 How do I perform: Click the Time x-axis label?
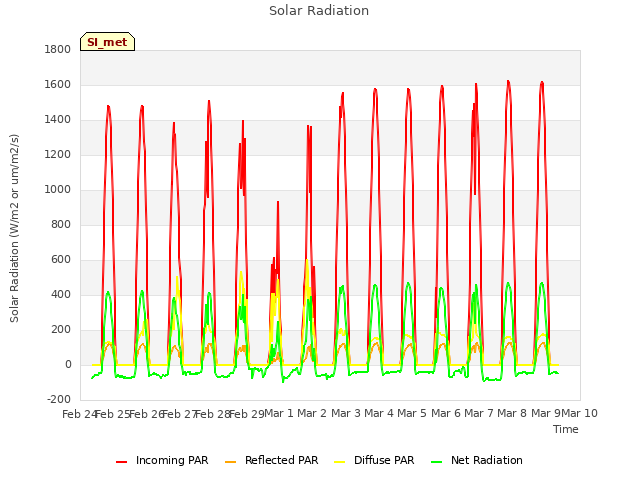pyautogui.click(x=566, y=429)
